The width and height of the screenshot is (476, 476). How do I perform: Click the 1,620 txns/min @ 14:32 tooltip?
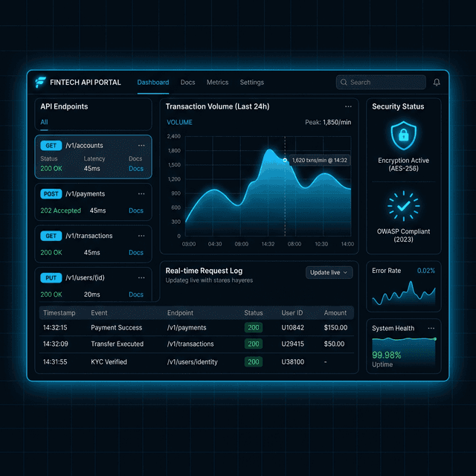(x=320, y=161)
